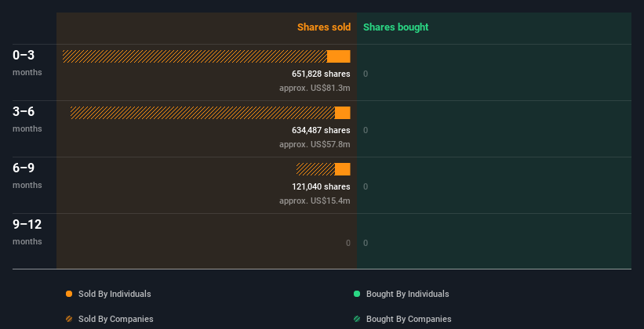
Task: Click the hatched company bar for 6–9 months
Action: [x=315, y=169]
